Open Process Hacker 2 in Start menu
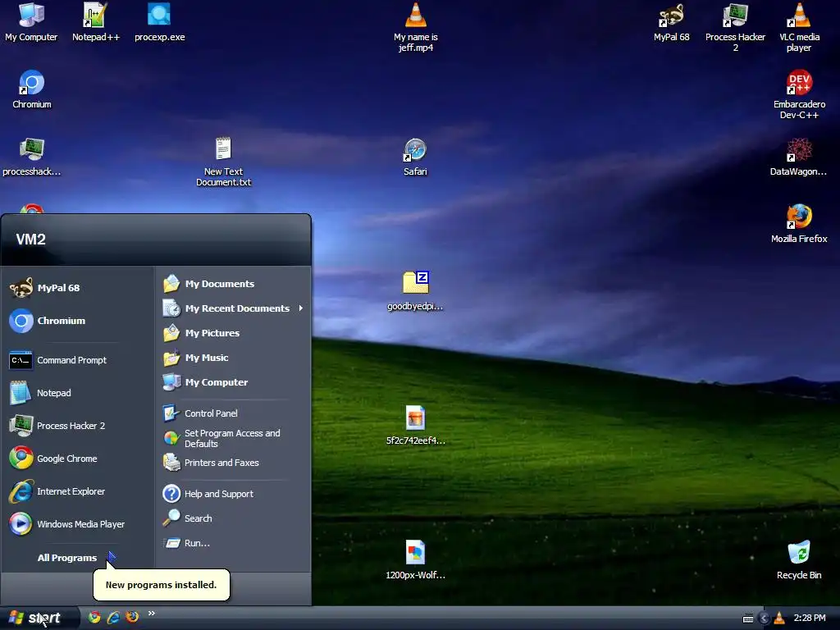The width and height of the screenshot is (840, 630). click(77, 426)
